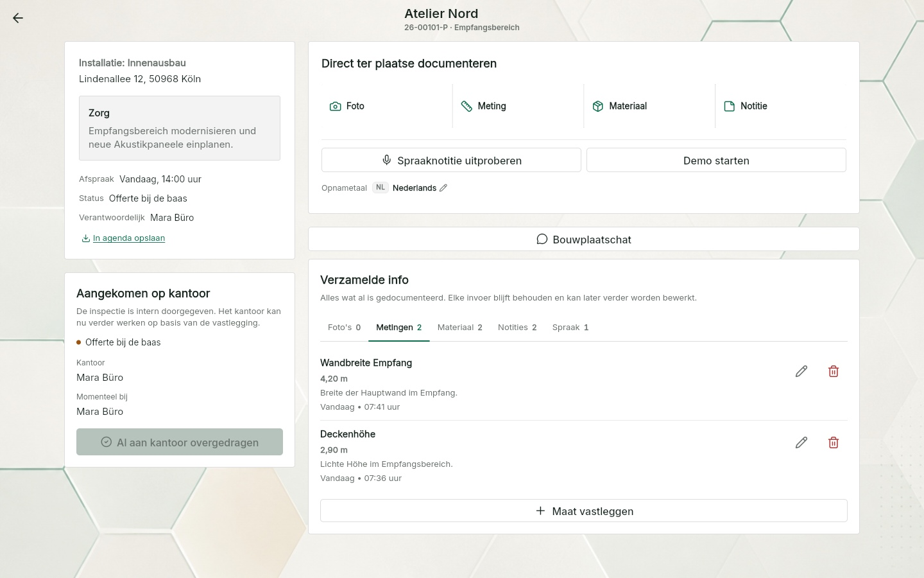Add a Materiaal entry
924x578 pixels.
click(649, 106)
